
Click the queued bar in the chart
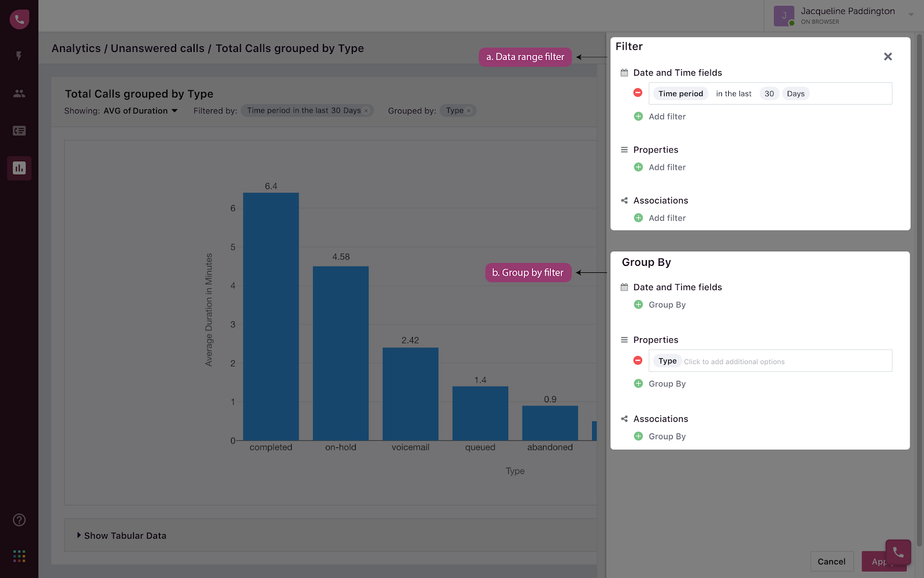click(480, 413)
